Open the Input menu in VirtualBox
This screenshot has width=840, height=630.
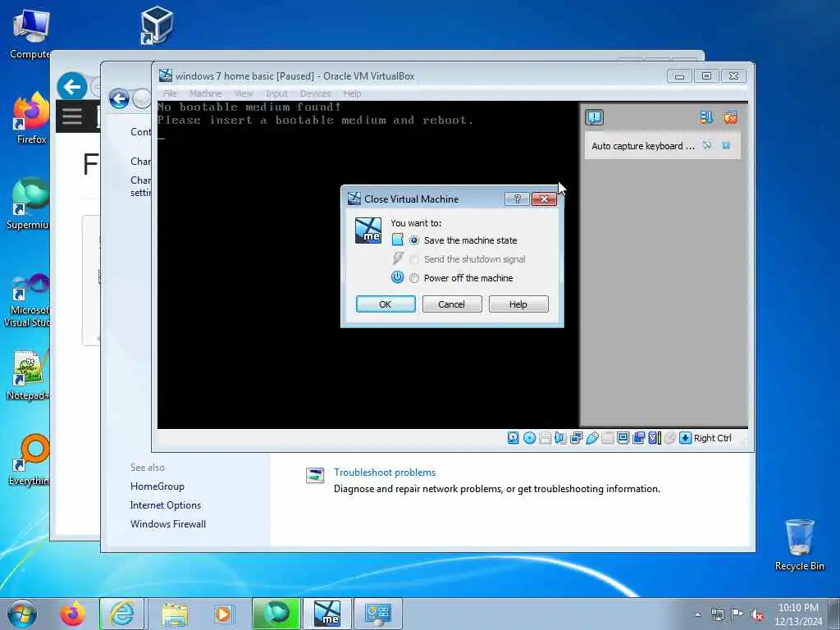coord(276,94)
